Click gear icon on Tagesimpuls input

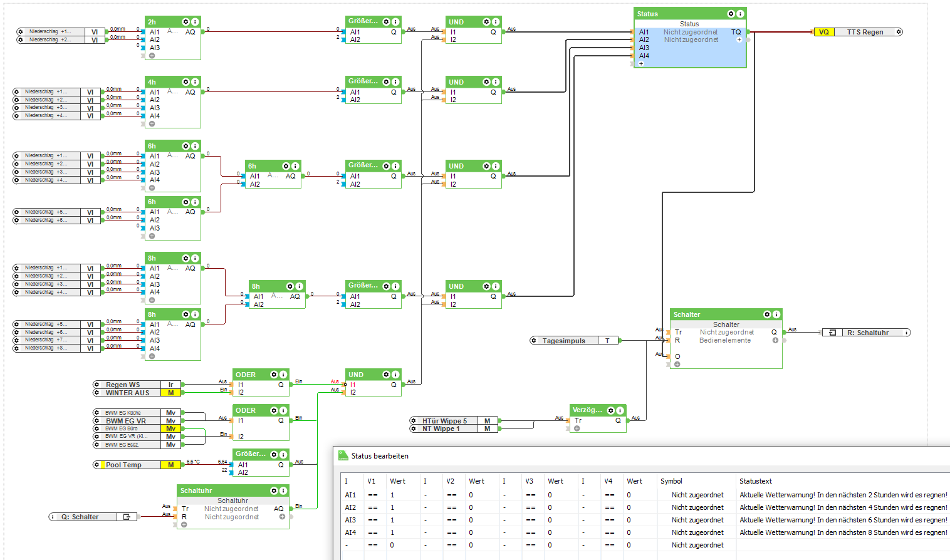[534, 341]
